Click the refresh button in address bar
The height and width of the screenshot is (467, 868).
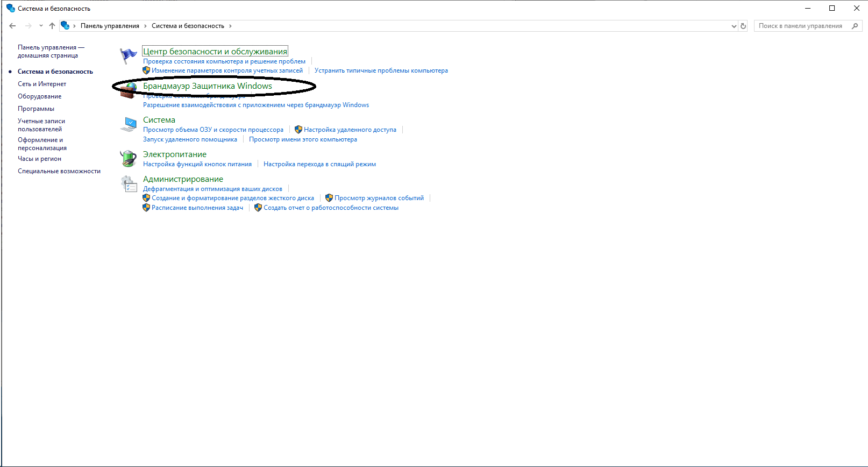pyautogui.click(x=743, y=26)
